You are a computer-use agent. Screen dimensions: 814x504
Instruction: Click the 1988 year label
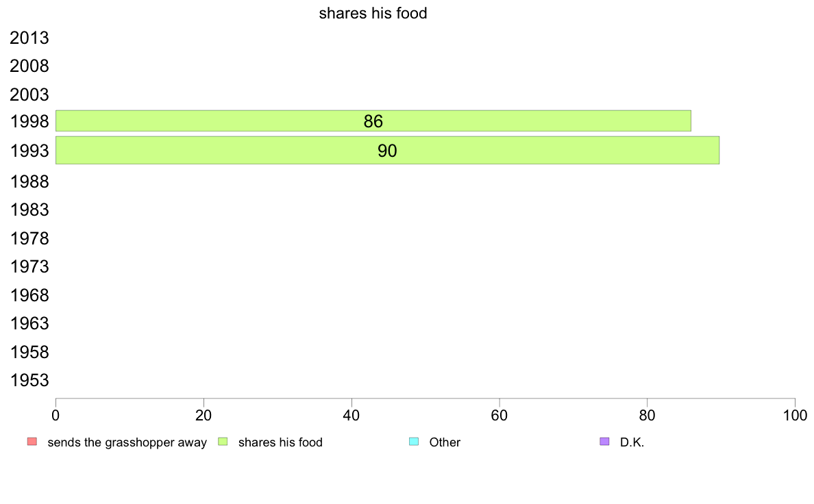(x=29, y=181)
